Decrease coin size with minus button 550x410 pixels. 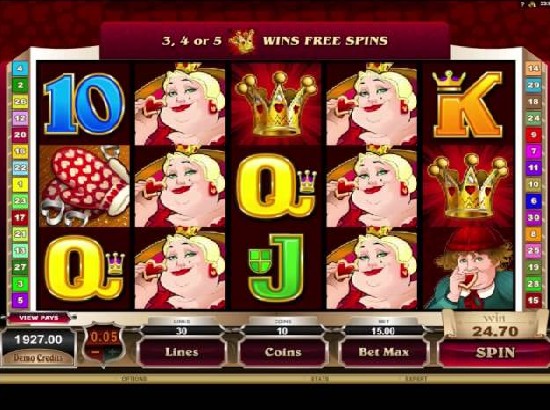click(x=95, y=352)
